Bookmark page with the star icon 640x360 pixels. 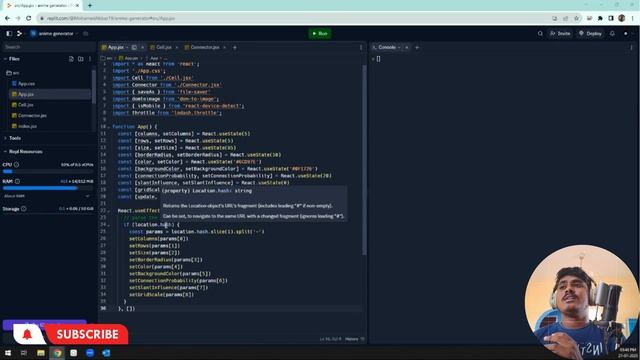click(x=576, y=18)
